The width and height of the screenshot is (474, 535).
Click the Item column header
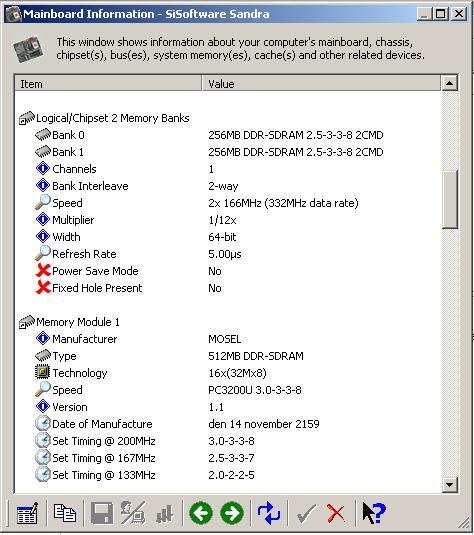point(108,84)
